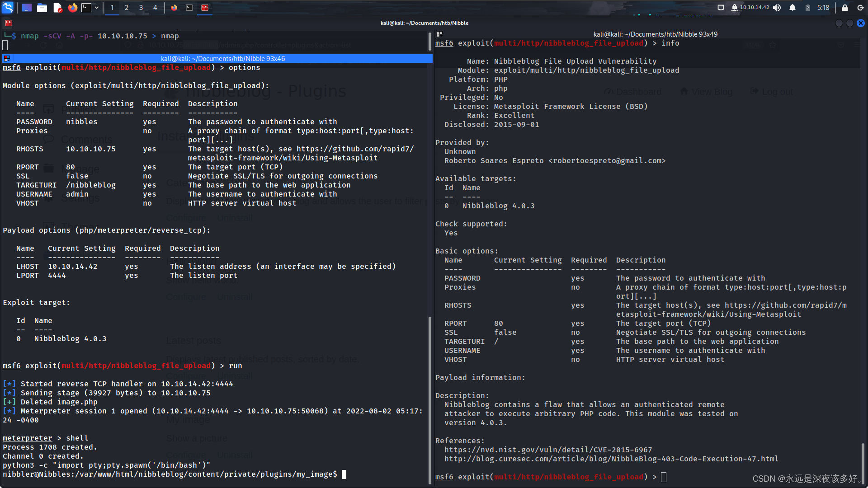Click the nibbler@Nibbles shell prompt line
868x488 pixels.
170,474
